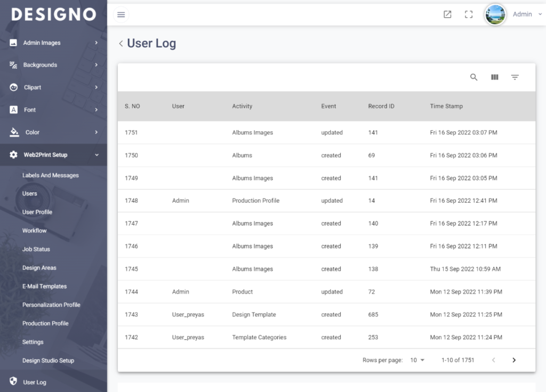This screenshot has height=392, width=546.
Task: Click the User Log page heading
Action: pyautogui.click(x=151, y=43)
